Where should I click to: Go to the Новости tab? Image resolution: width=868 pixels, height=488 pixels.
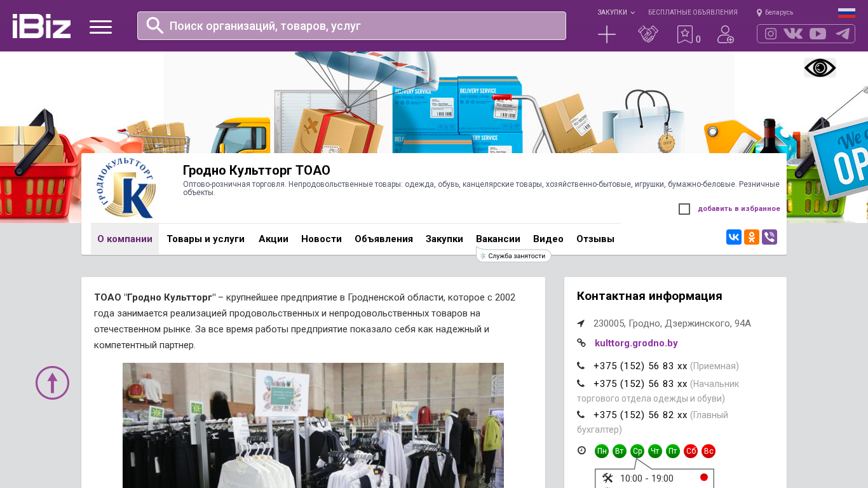(x=322, y=239)
